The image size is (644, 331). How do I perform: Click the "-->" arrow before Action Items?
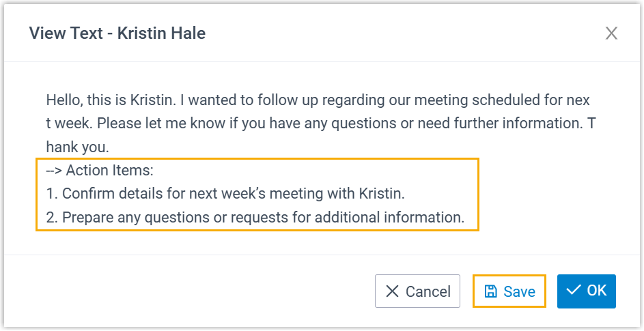54,171
